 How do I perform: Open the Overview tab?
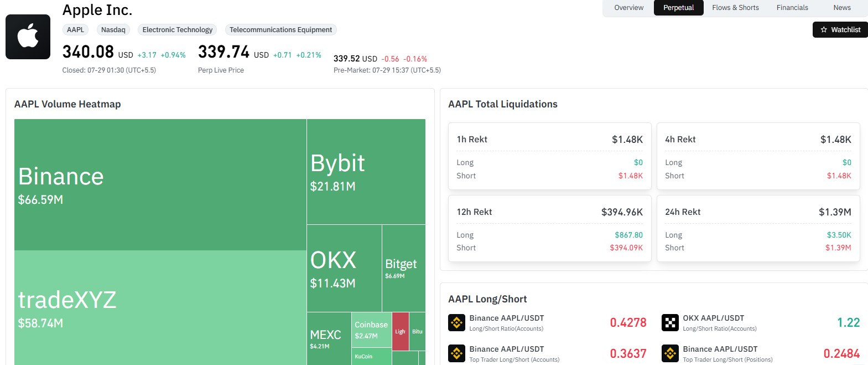(x=629, y=8)
